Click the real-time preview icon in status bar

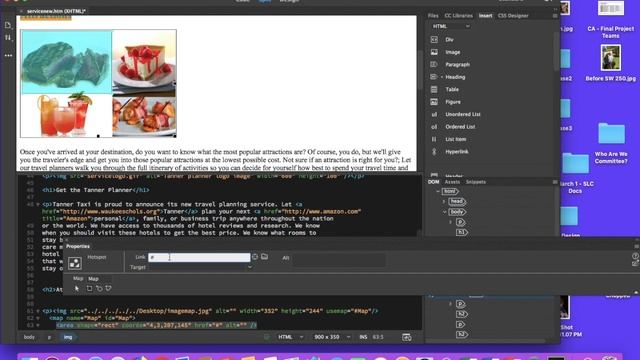pos(407,337)
